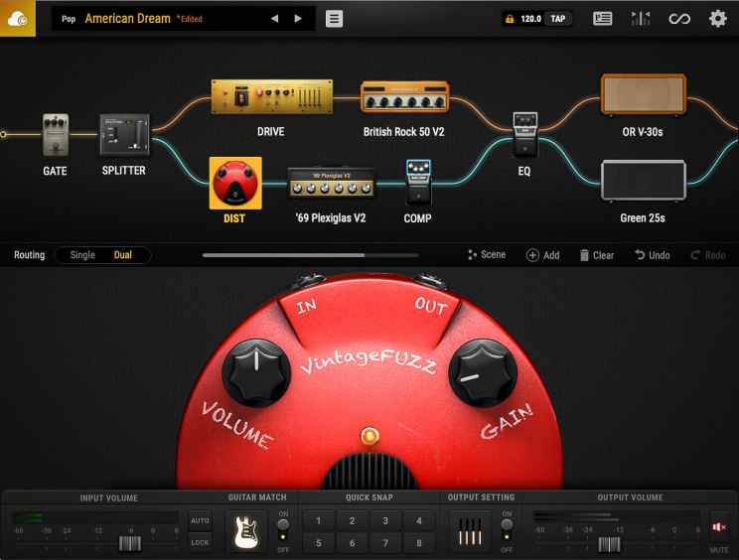The width and height of the screenshot is (739, 560).
Task: Select the GATE pedal in the signal chain
Action: [55, 135]
